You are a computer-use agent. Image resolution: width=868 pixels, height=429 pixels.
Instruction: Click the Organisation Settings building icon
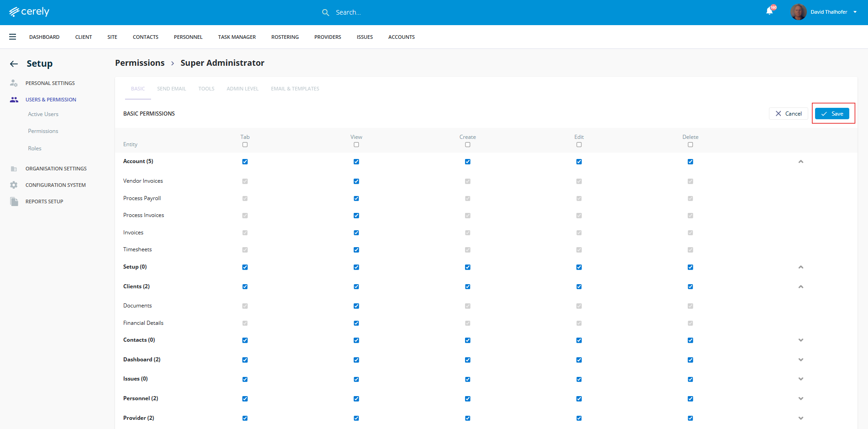click(14, 169)
